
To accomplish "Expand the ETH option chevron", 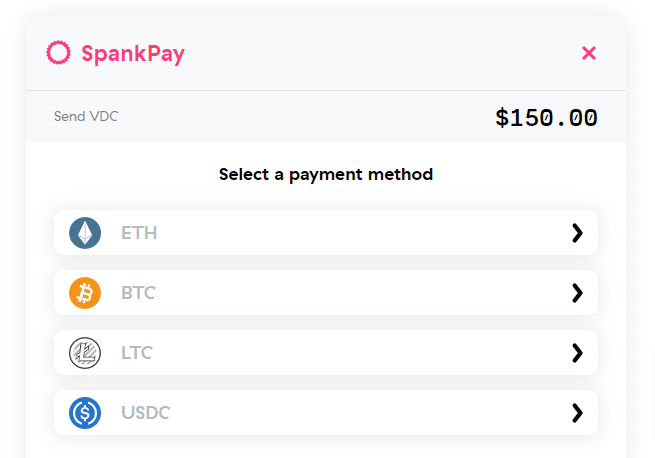I will pos(577,233).
